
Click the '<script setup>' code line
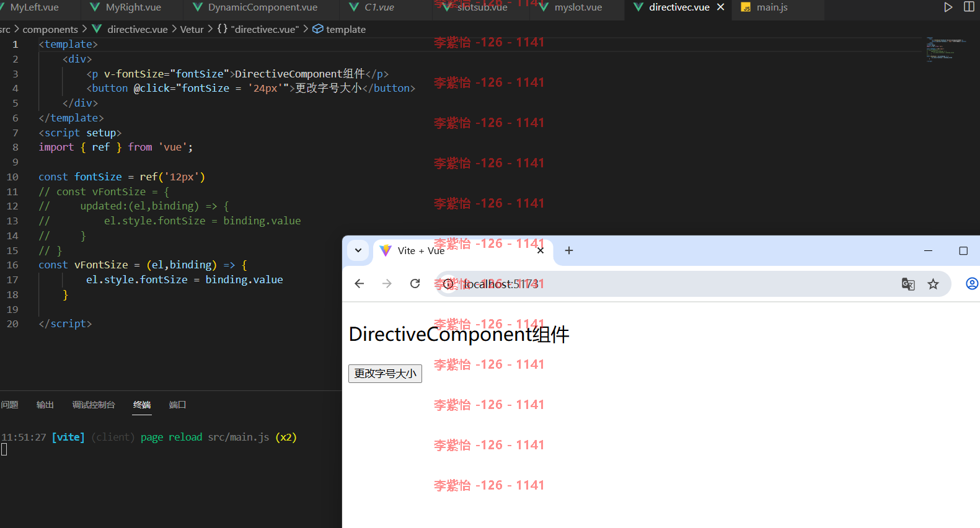[x=80, y=133]
